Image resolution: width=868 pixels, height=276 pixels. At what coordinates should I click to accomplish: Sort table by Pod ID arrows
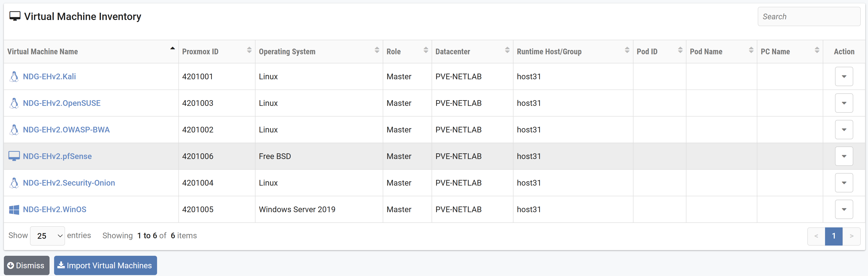680,50
